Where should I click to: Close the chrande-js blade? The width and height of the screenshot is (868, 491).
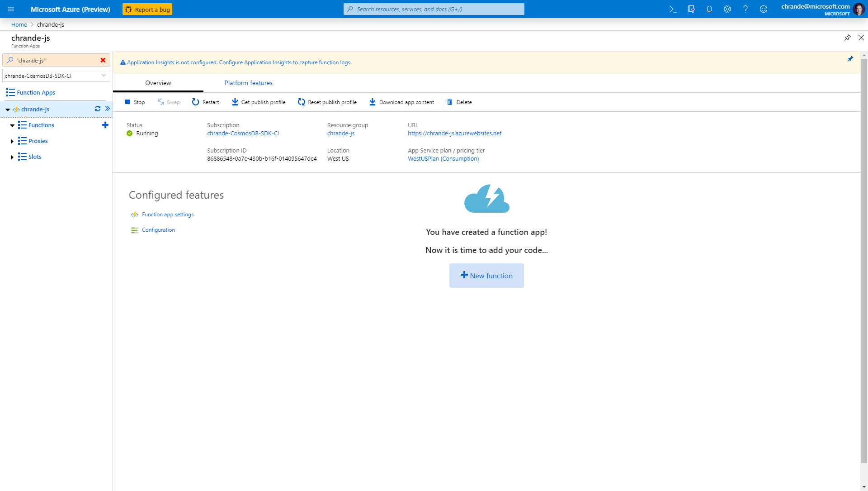[861, 38]
